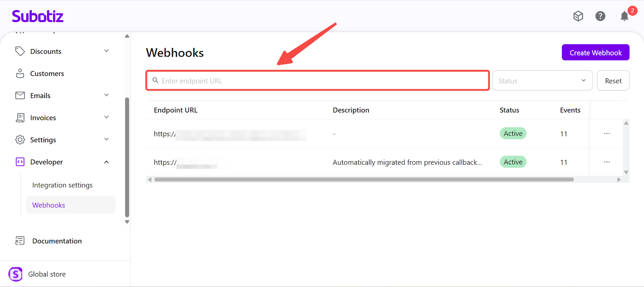644x287 pixels.
Task: Open the cube package icon in header
Action: pos(578,16)
